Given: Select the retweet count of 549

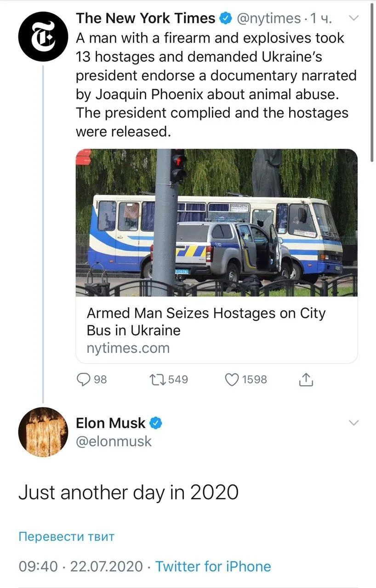Looking at the screenshot, I should [177, 380].
